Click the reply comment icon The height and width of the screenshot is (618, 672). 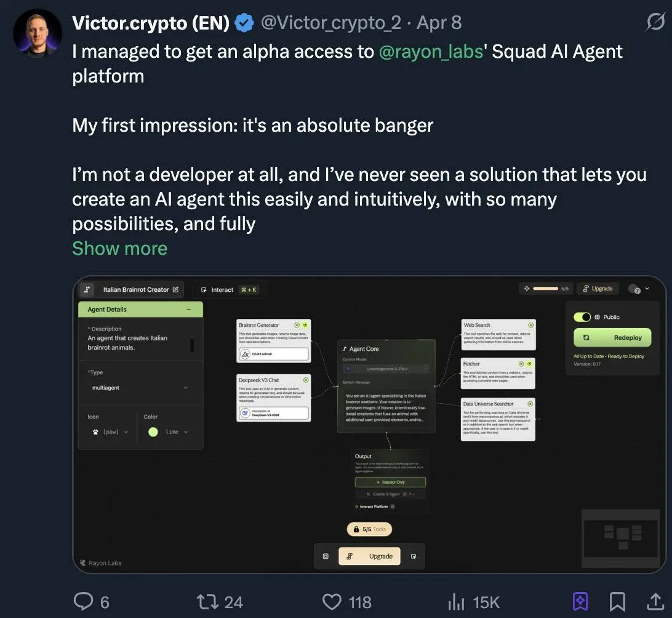pyautogui.click(x=84, y=601)
